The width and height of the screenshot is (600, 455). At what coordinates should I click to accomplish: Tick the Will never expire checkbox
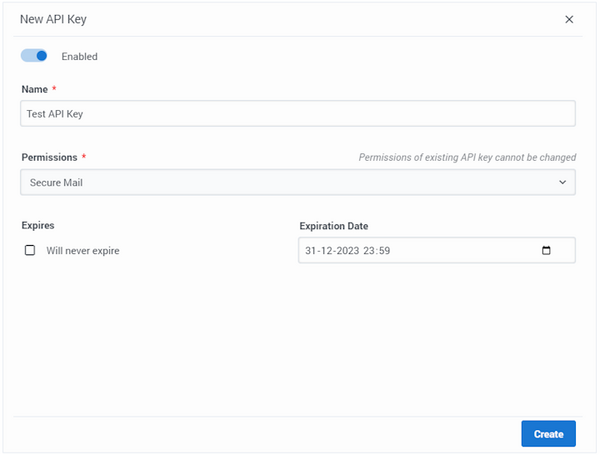click(x=30, y=250)
